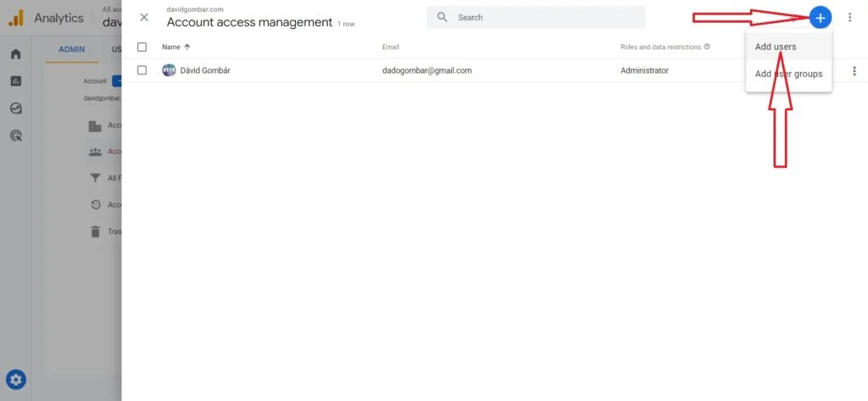The width and height of the screenshot is (868, 401).
Task: Click the Admin gear icon at bottom left
Action: click(16, 380)
